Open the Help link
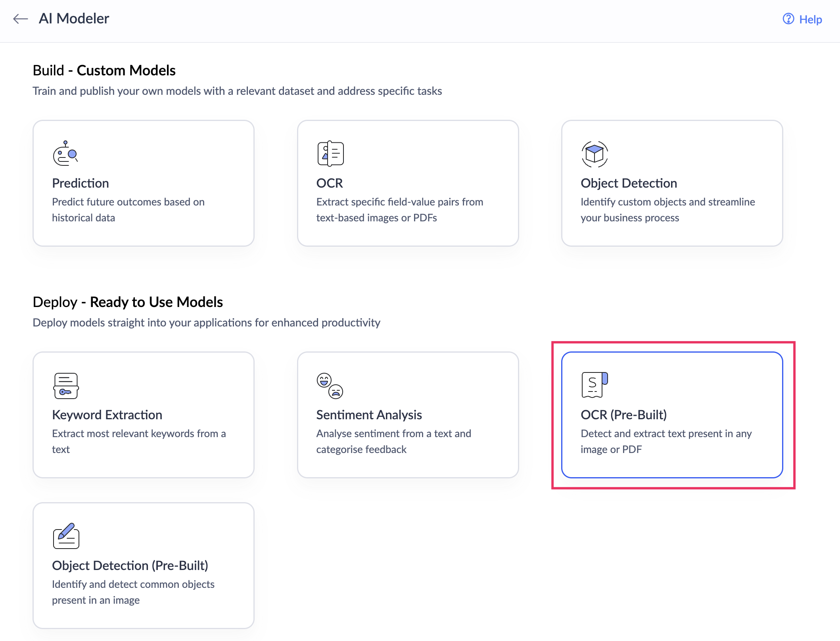The image size is (840, 641). (x=810, y=19)
